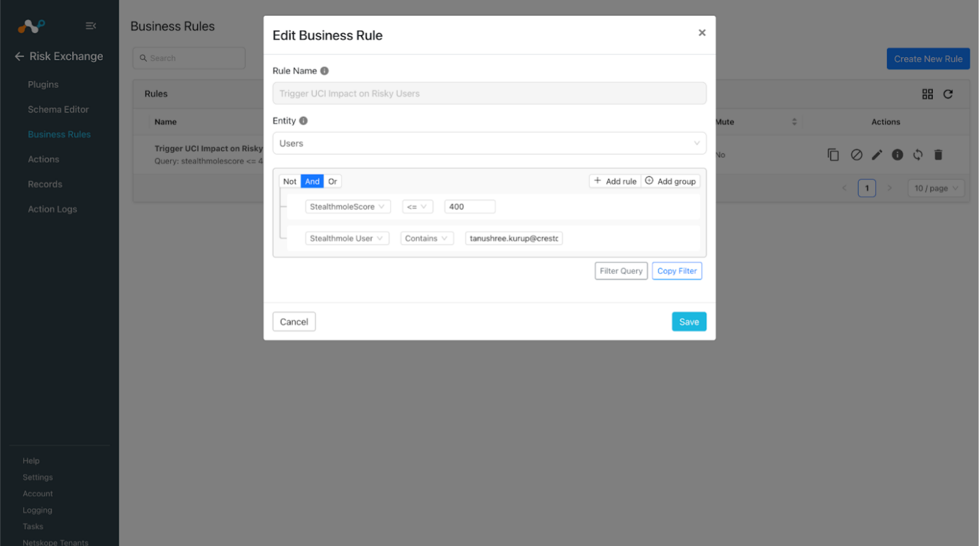
Task: Click the sync rule icon
Action: point(918,155)
